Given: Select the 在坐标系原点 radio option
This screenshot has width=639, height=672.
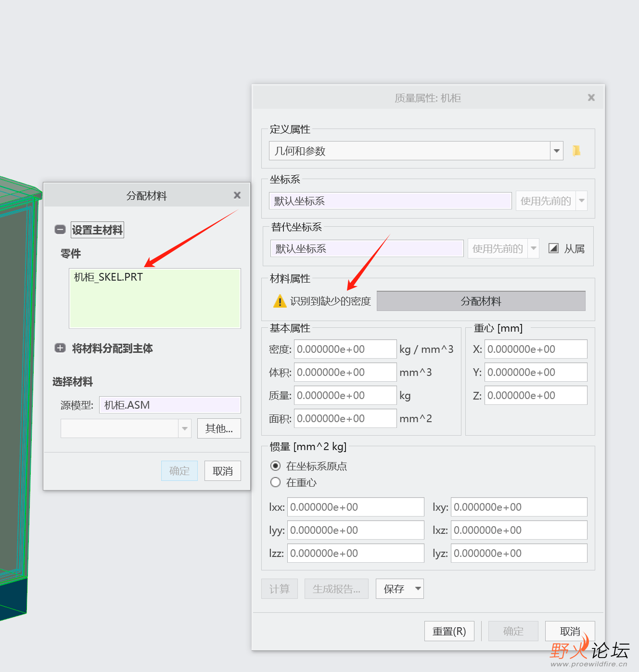Looking at the screenshot, I should [275, 465].
